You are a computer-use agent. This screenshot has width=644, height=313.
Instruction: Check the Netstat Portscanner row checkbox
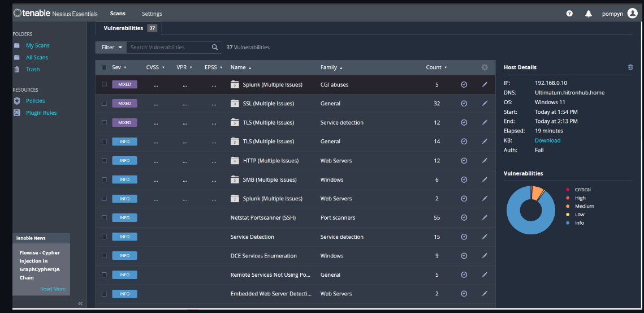click(x=105, y=217)
